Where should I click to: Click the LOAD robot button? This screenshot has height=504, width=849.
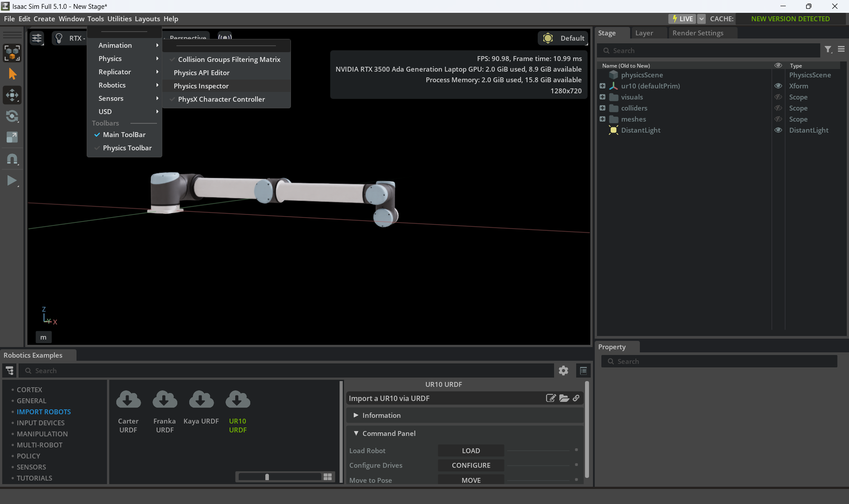[x=471, y=451]
